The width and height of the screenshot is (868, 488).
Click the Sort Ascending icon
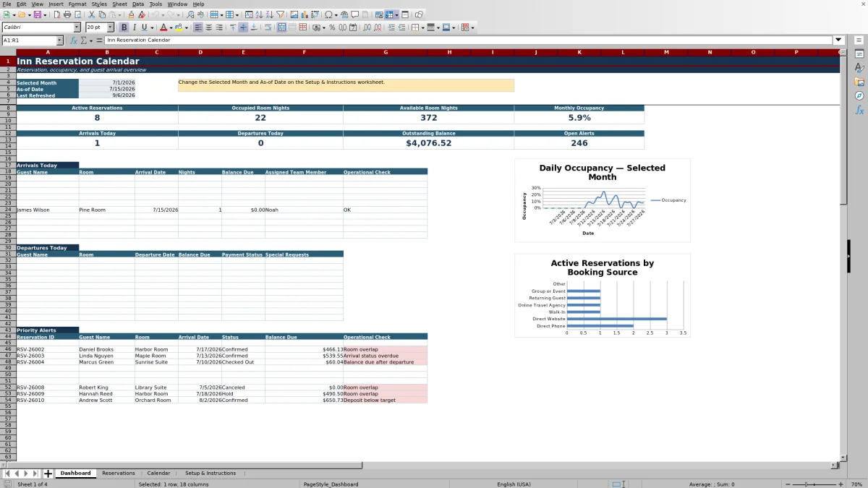click(258, 14)
